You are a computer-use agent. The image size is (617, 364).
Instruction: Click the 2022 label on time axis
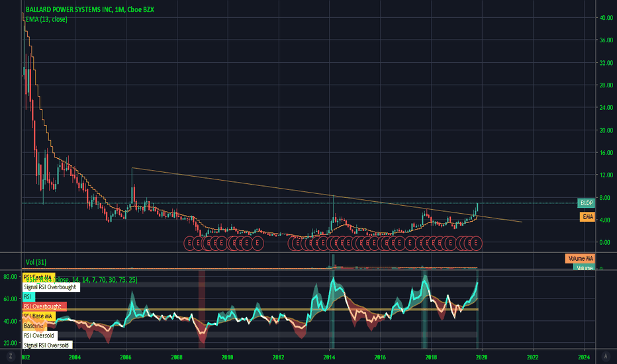pos(533,357)
